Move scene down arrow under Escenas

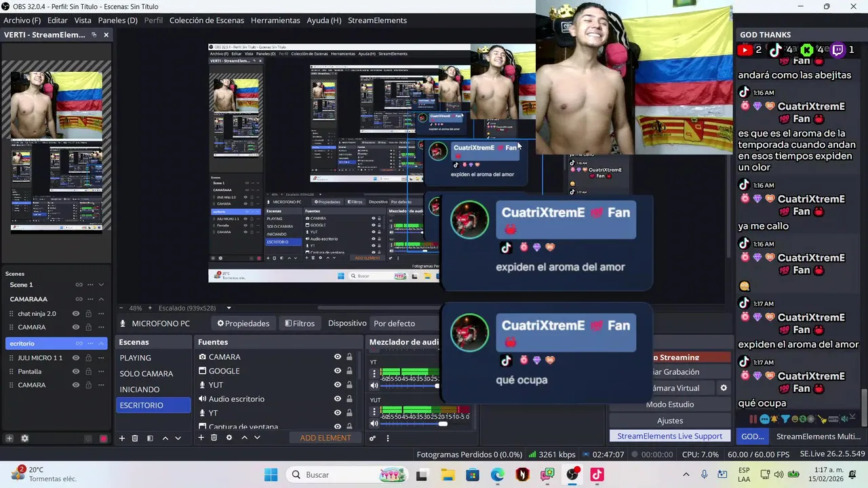point(178,439)
